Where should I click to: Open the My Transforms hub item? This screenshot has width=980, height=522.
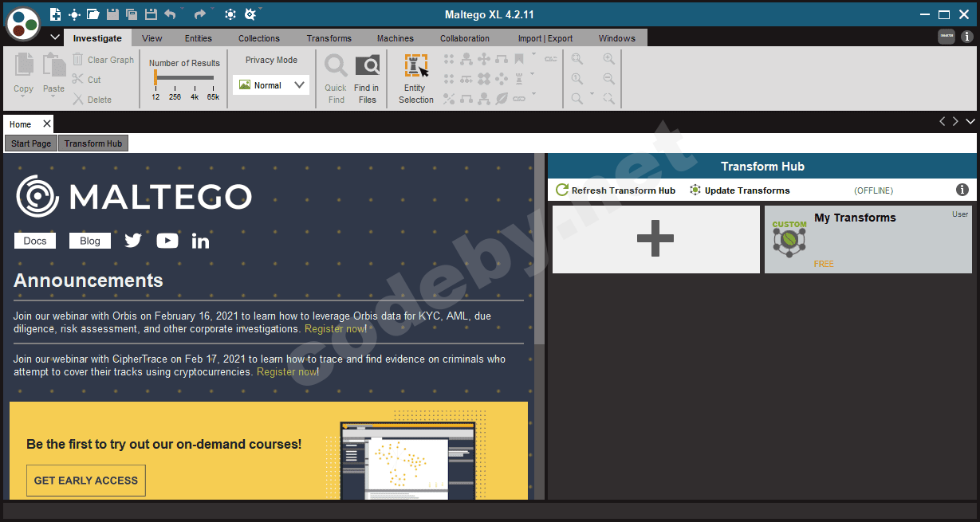point(868,239)
